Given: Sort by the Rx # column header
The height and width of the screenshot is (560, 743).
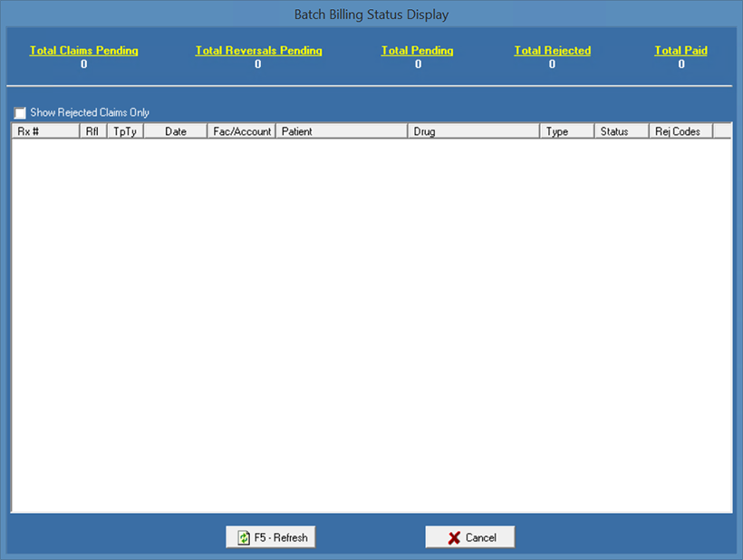Looking at the screenshot, I should coord(44,131).
